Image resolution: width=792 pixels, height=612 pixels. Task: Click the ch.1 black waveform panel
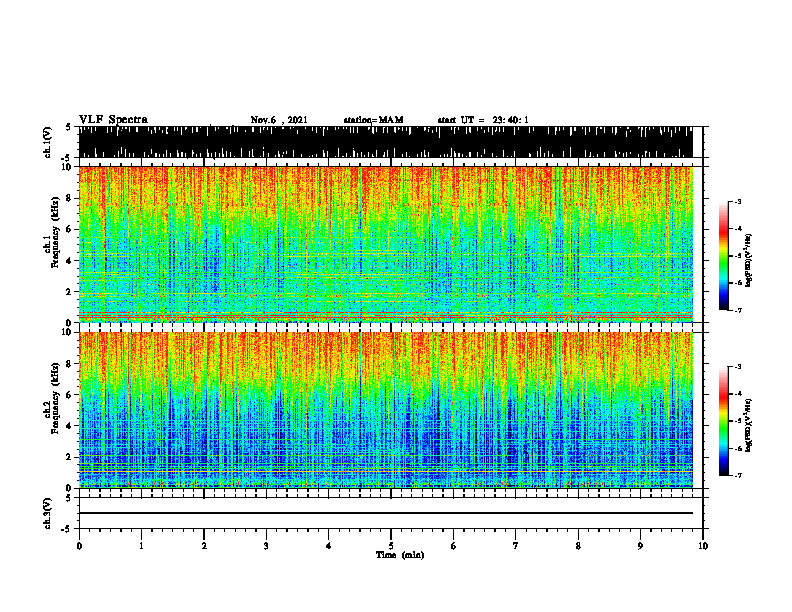coord(385,142)
